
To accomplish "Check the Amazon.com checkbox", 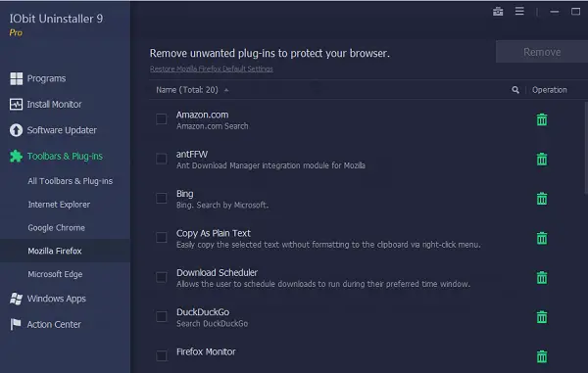I will 162,119.
